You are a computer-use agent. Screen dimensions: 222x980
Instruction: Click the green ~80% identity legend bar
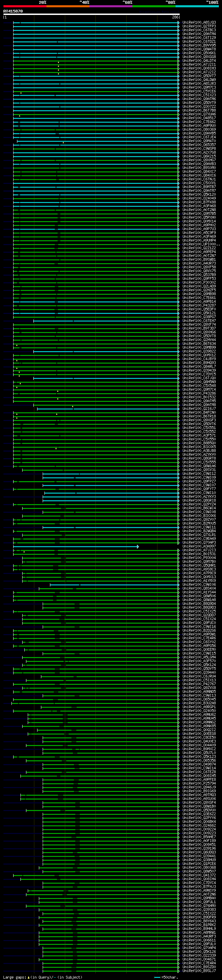pos(154,6)
